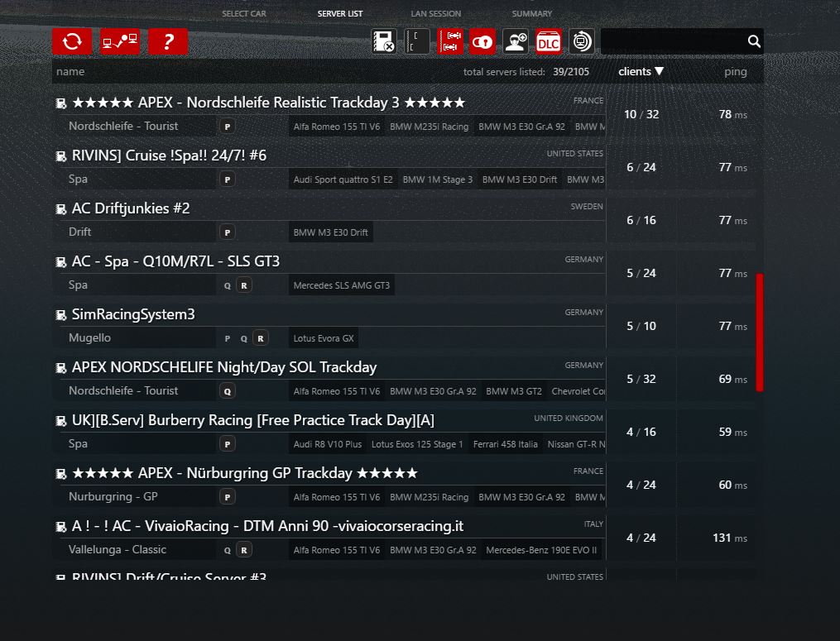
Task: Sort servers by the clients column
Action: [641, 71]
